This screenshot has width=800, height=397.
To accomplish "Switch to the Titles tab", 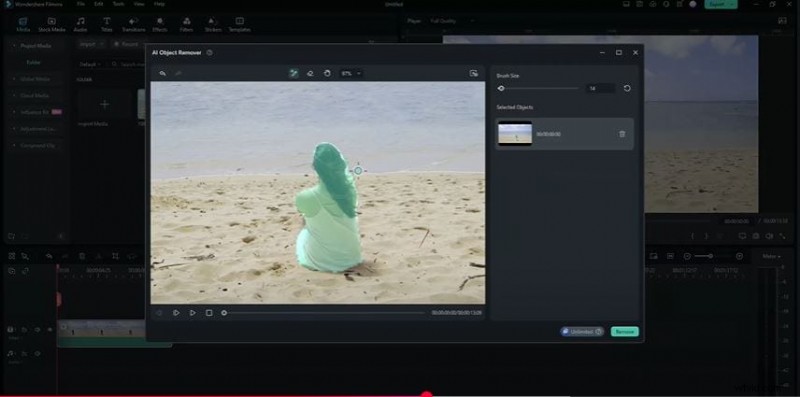I will click(x=107, y=24).
